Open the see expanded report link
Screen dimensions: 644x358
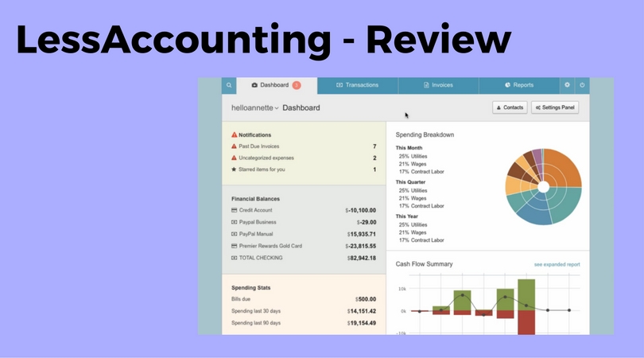557,264
